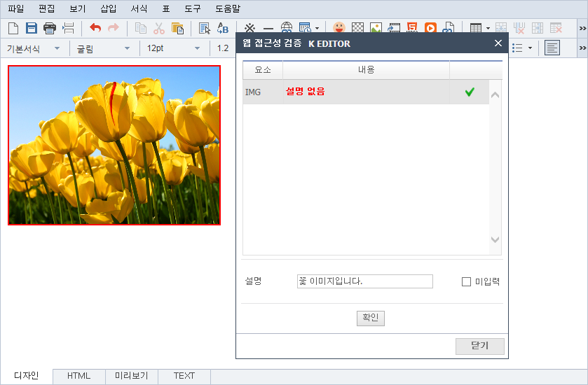
Task: Delete table row icon
Action: point(519,28)
